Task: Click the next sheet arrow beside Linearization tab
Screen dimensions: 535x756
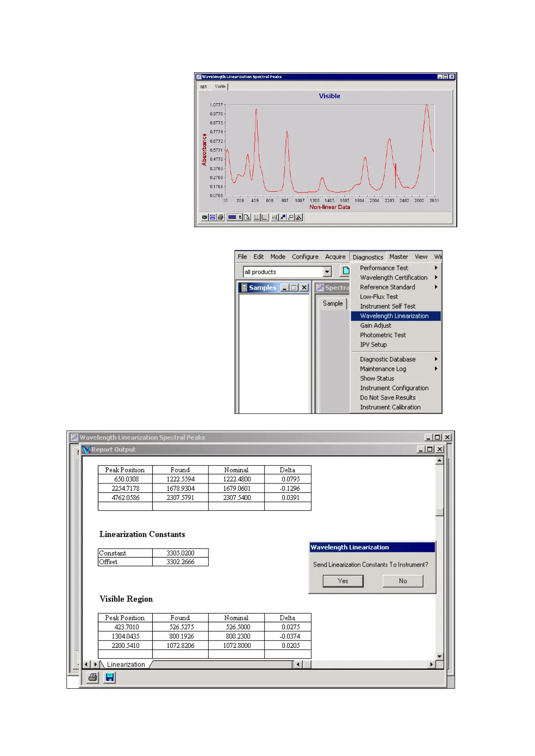Action: pyautogui.click(x=95, y=664)
